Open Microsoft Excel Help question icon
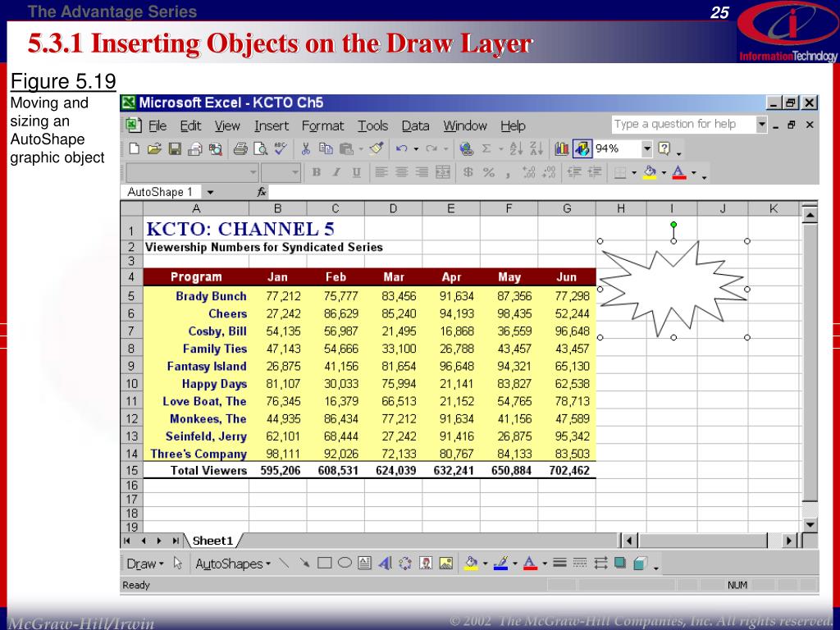The image size is (840, 630). [x=664, y=148]
